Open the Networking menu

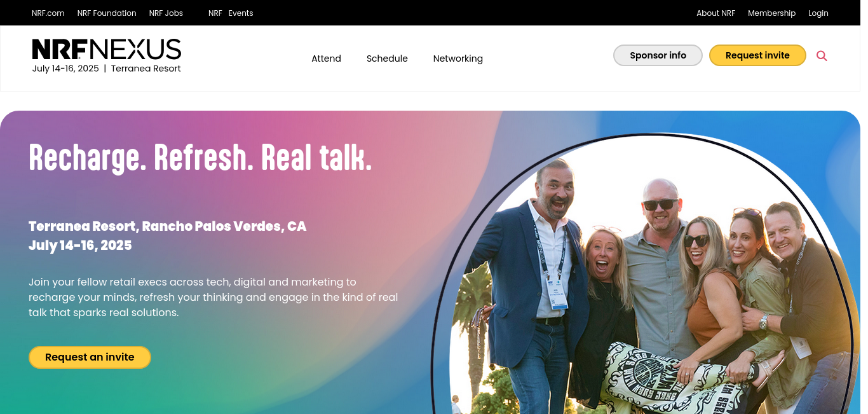458,59
